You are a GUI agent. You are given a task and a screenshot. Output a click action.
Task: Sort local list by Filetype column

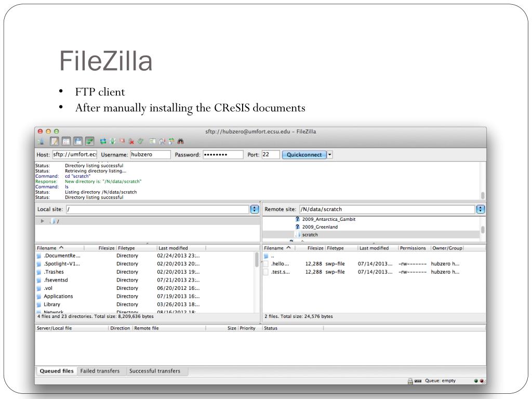point(137,248)
